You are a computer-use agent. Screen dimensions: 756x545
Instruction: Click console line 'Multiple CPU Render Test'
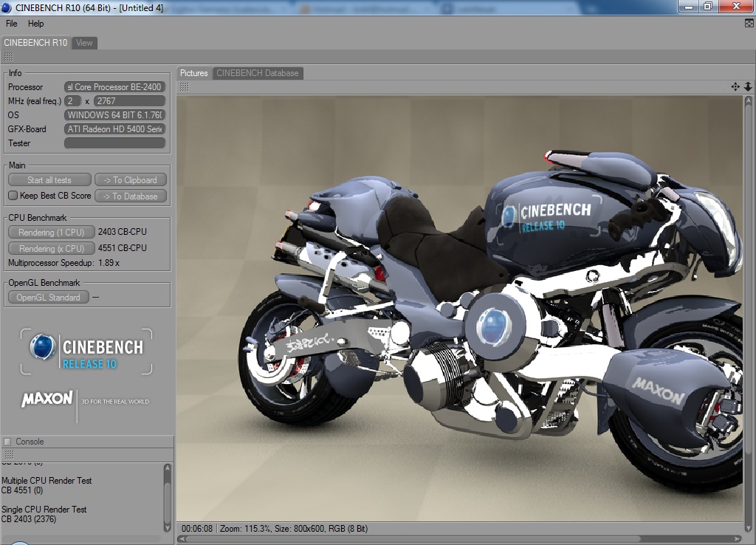click(47, 480)
